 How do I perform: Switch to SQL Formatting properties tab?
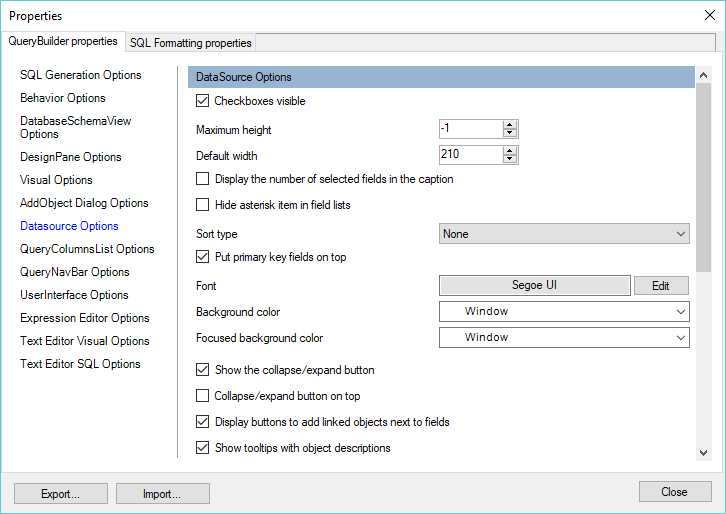191,43
